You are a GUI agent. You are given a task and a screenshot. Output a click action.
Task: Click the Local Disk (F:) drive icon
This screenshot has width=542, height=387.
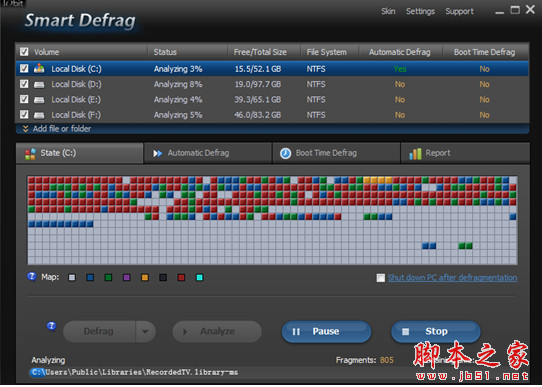[x=39, y=115]
